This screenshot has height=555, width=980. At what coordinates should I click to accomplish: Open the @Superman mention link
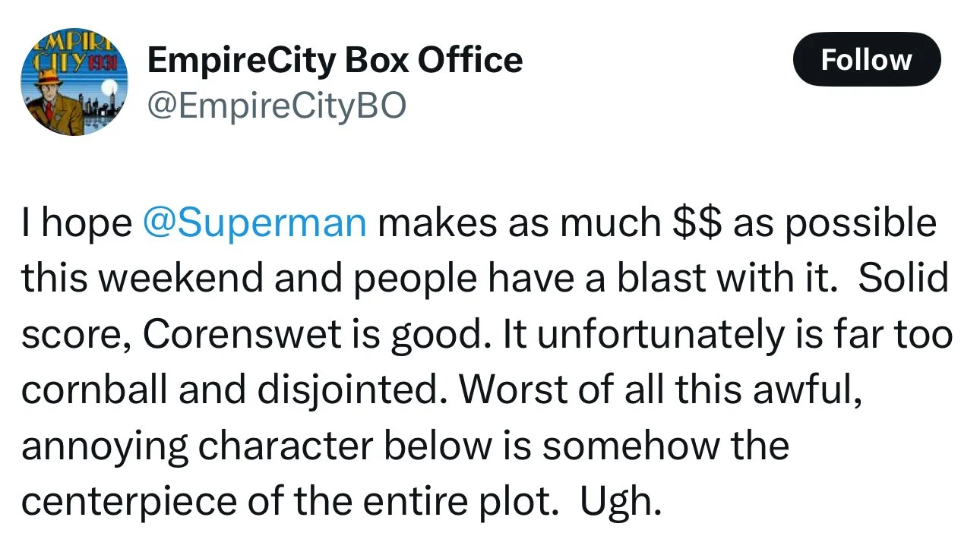(254, 223)
